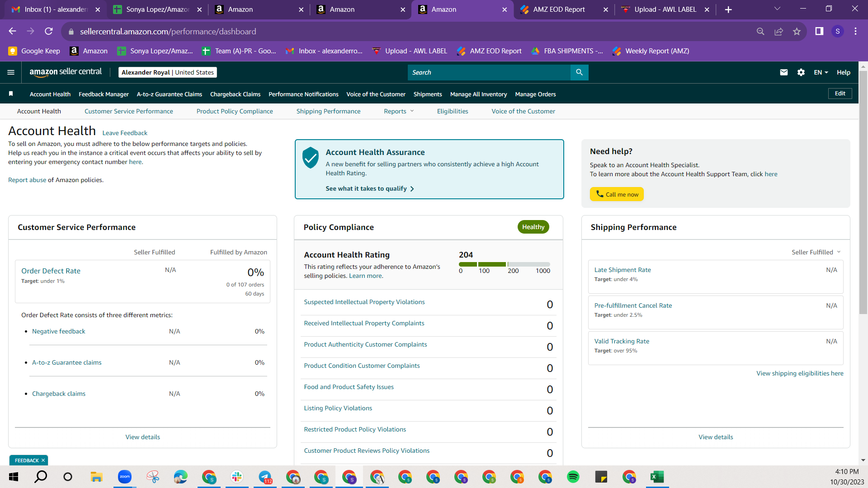Switch to the Upload - AWL LABEL browser tab
Image resolution: width=868 pixels, height=488 pixels.
(665, 9)
